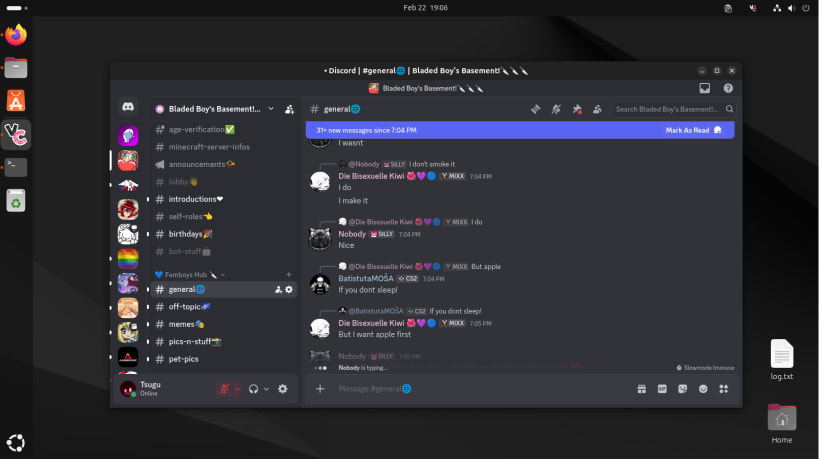Open Tsugu's user avatar panel
Image resolution: width=819 pixels, height=459 pixels.
(128, 389)
